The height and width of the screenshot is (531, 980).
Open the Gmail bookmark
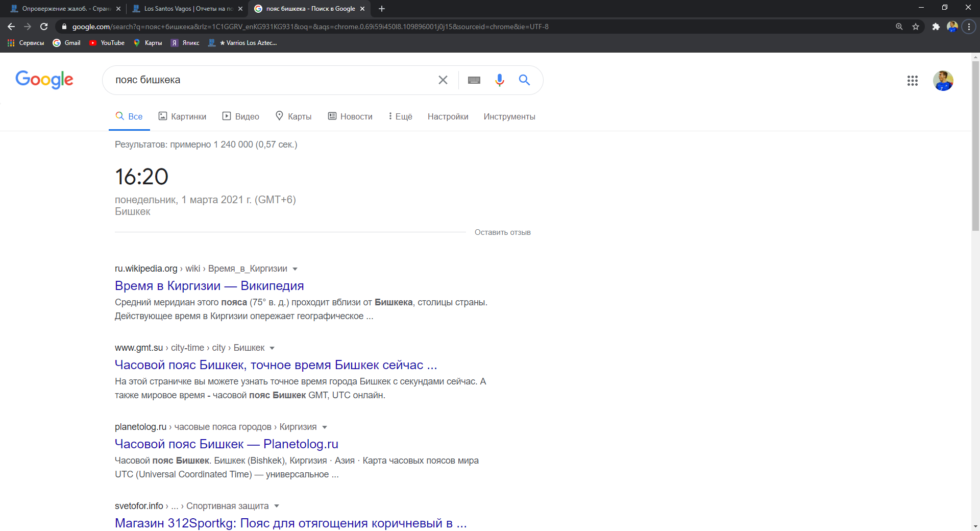(67, 43)
